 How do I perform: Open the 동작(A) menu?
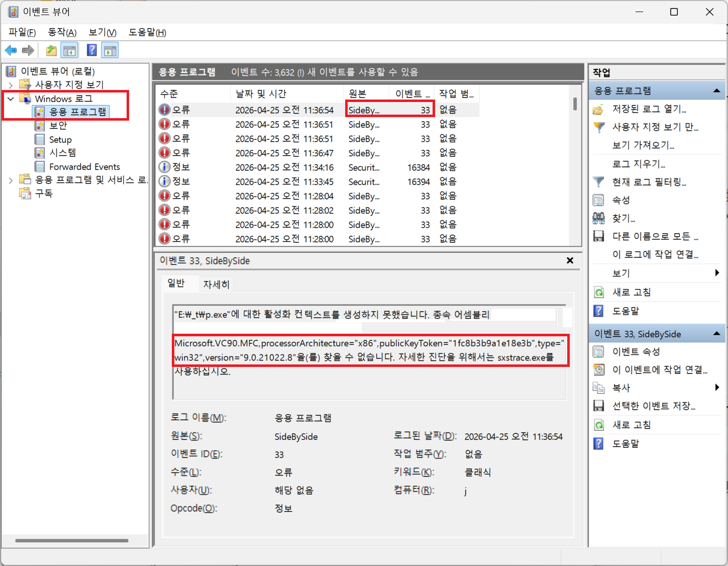(62, 32)
